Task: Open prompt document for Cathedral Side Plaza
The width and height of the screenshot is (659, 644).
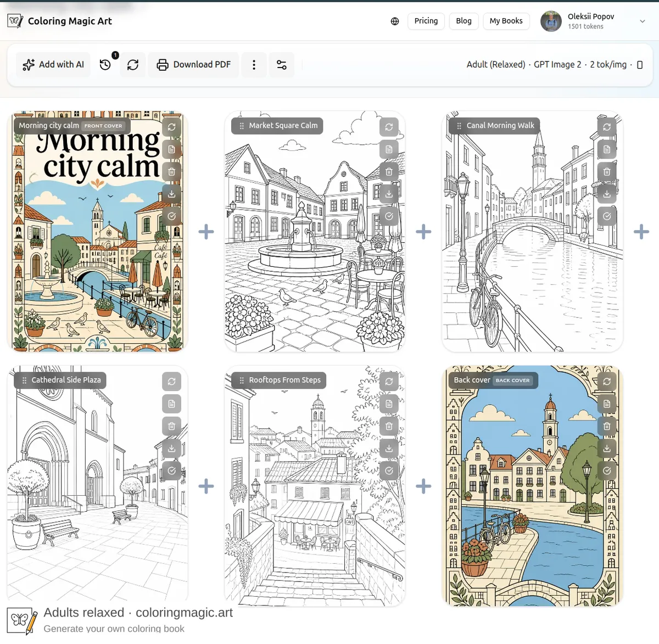Action: point(172,404)
